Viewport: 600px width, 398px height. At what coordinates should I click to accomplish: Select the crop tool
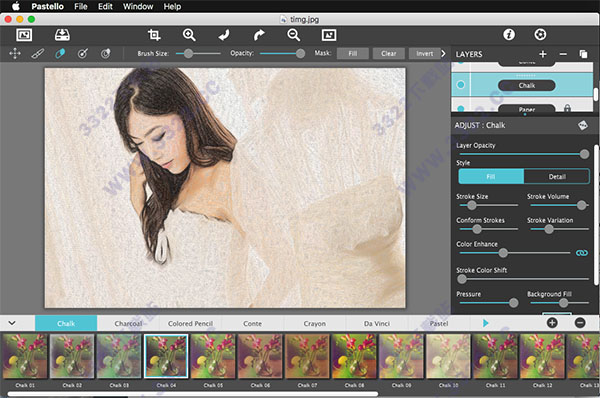pyautogui.click(x=154, y=35)
